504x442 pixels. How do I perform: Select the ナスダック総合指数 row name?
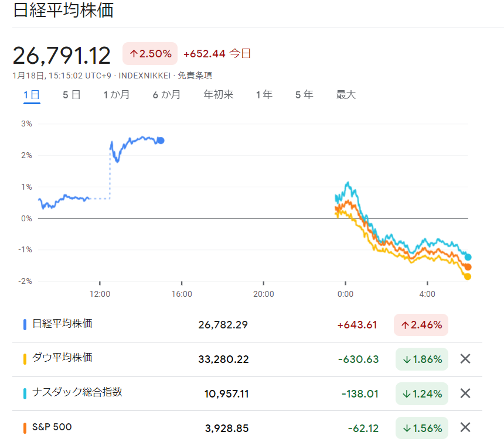[x=77, y=392]
